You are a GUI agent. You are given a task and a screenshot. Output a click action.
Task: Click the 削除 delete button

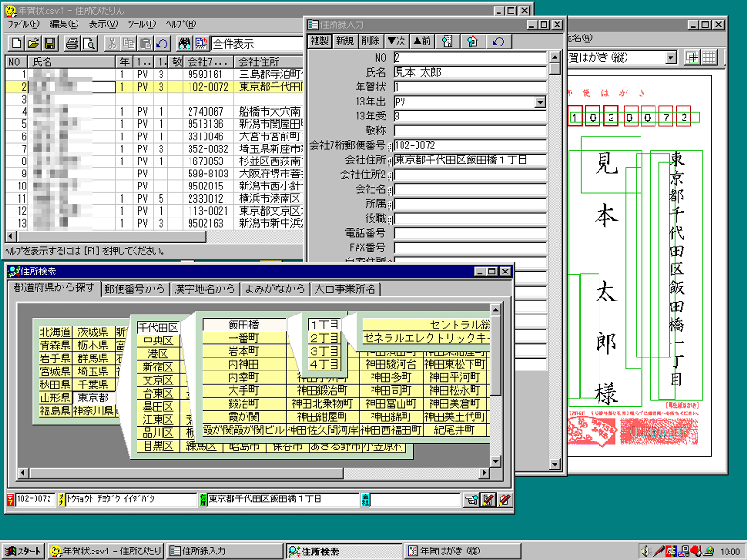tap(371, 41)
